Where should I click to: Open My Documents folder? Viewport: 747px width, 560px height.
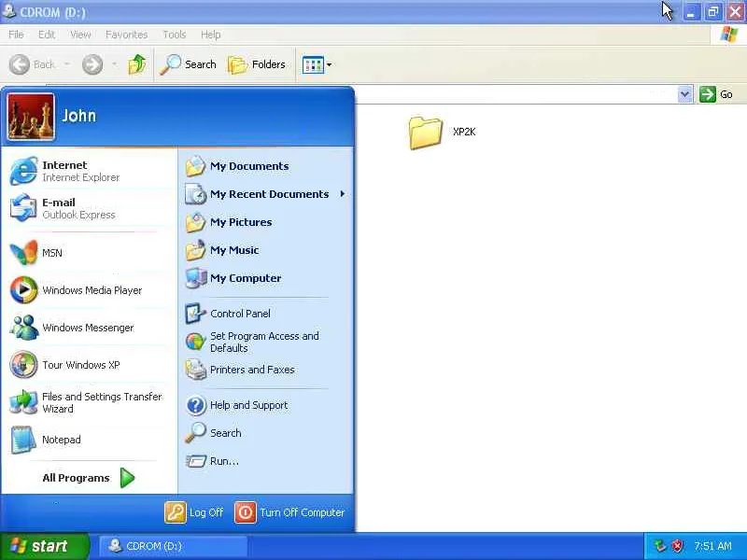point(266,166)
